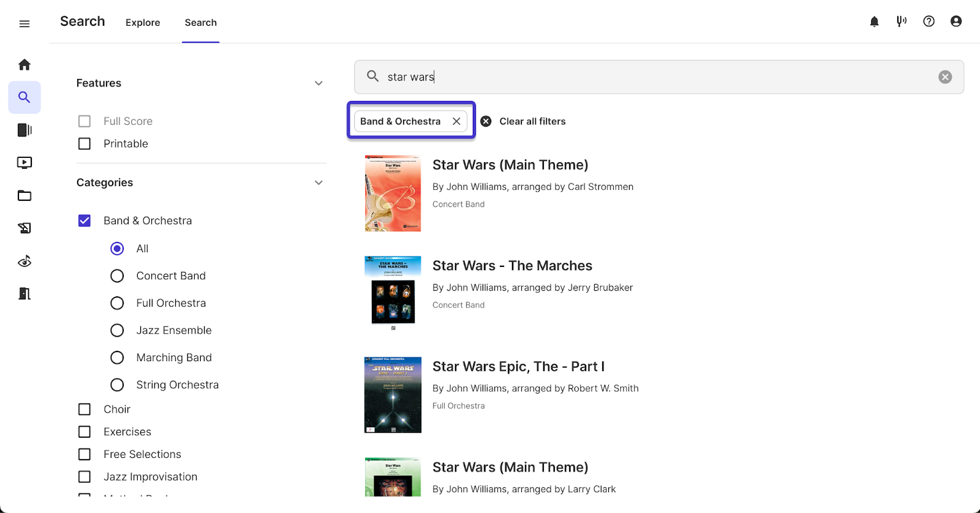
Task: Select Marching Band radio option
Action: [x=117, y=358]
